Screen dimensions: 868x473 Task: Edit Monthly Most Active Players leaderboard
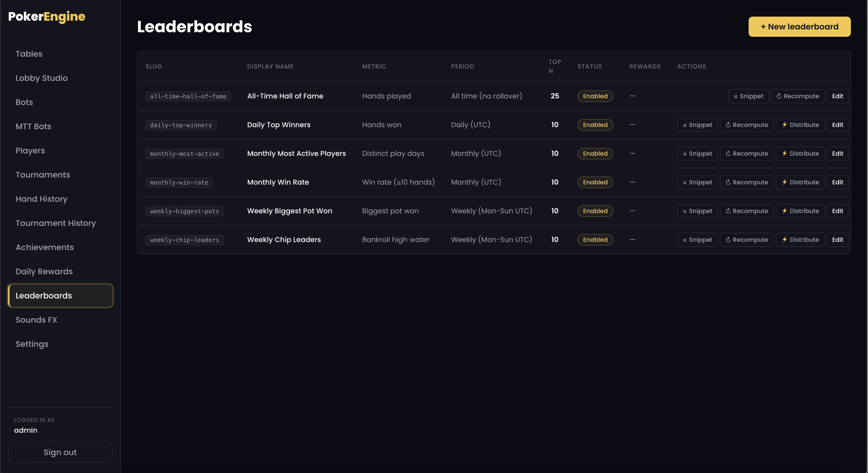tap(837, 153)
